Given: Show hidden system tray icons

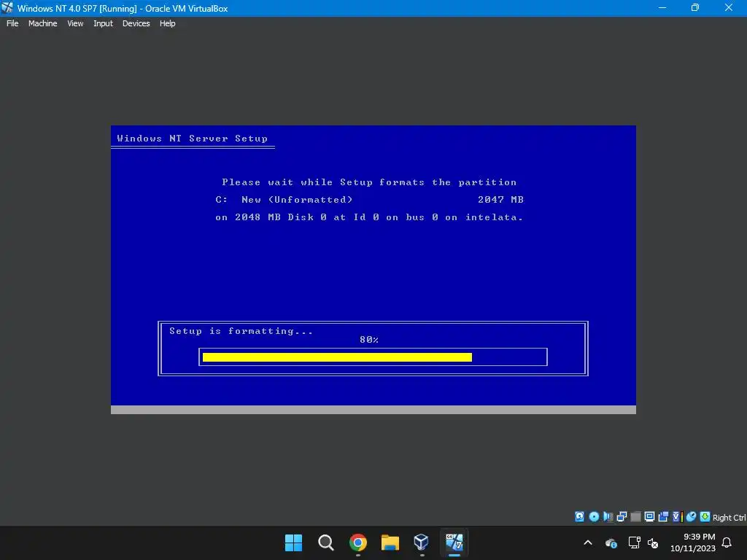Looking at the screenshot, I should coord(588,542).
